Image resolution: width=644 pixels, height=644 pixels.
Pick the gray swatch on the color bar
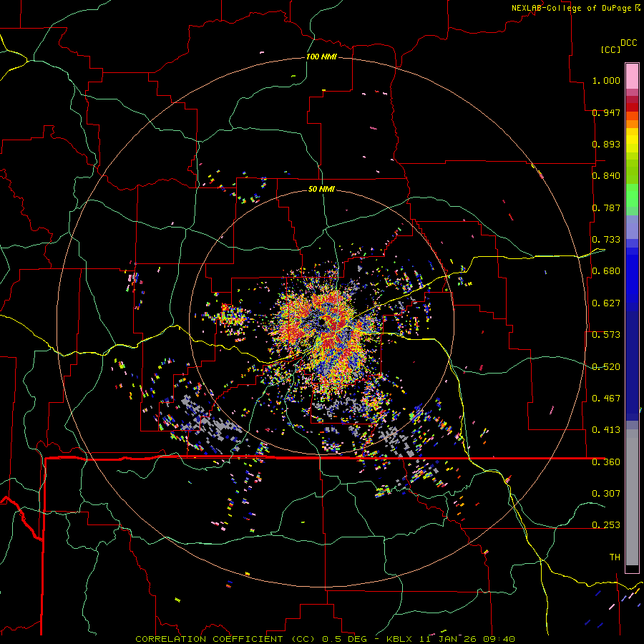pos(632,497)
